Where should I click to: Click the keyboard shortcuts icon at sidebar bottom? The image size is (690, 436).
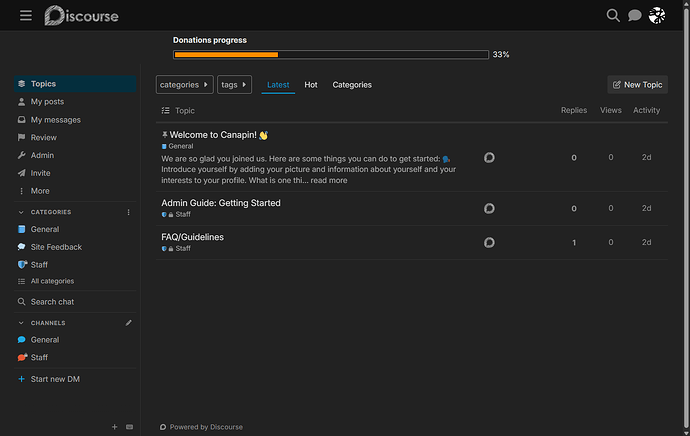pyautogui.click(x=129, y=427)
